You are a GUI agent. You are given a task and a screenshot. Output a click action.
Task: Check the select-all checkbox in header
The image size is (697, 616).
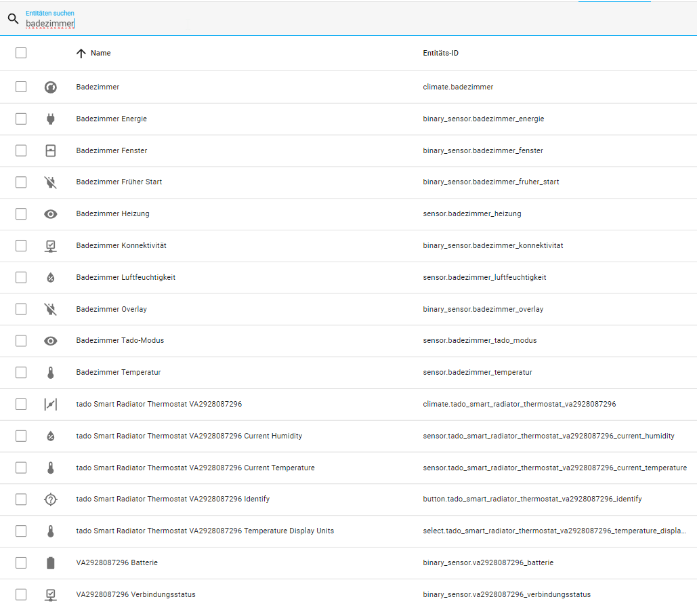21,53
